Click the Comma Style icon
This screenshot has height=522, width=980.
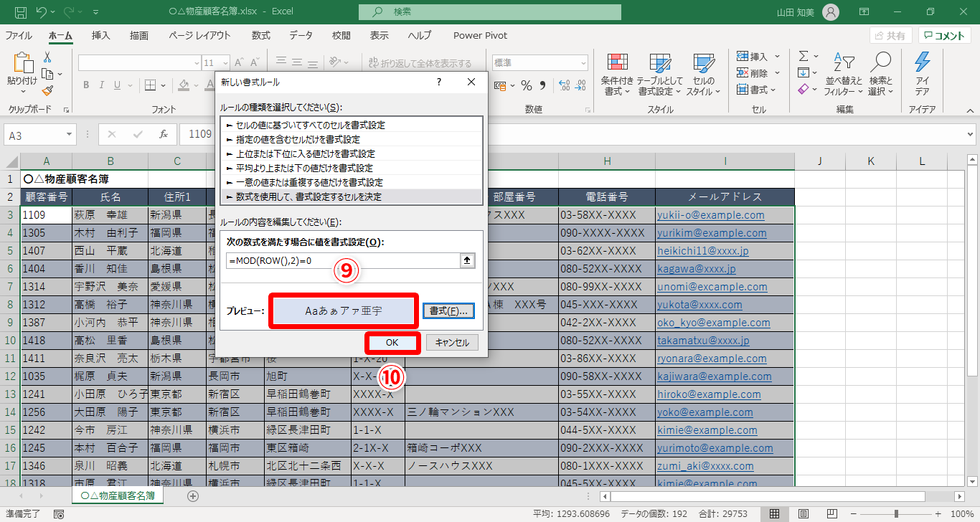pyautogui.click(x=541, y=85)
